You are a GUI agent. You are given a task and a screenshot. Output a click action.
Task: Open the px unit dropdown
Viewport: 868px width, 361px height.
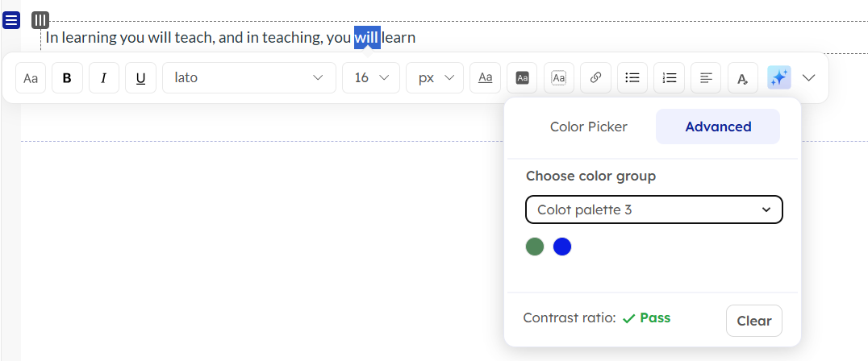(x=435, y=78)
